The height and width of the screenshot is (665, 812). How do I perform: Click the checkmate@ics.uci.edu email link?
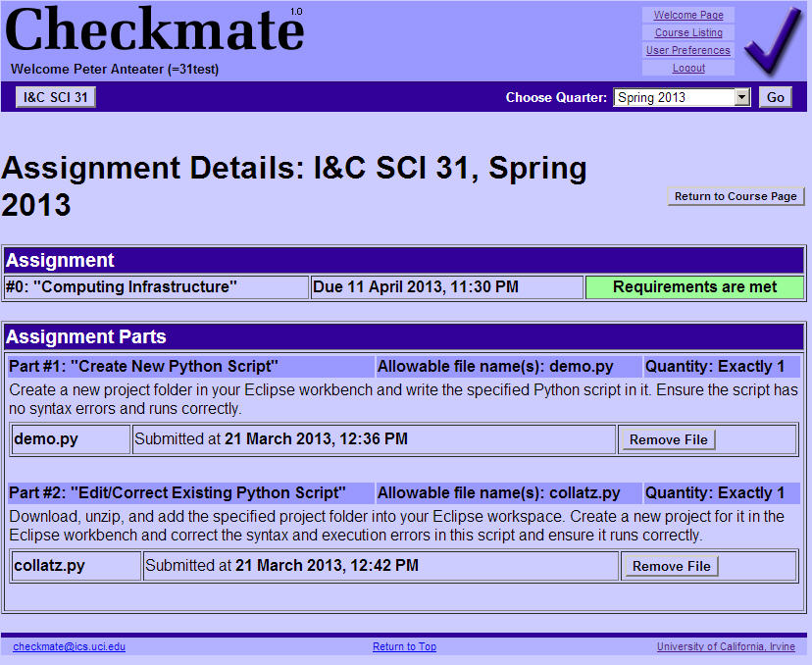tap(69, 646)
